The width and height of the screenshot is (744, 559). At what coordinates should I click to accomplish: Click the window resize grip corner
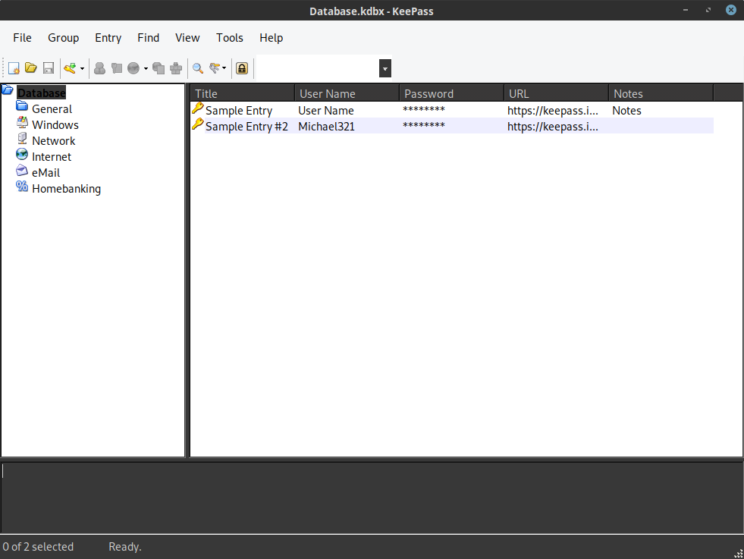pos(738,553)
